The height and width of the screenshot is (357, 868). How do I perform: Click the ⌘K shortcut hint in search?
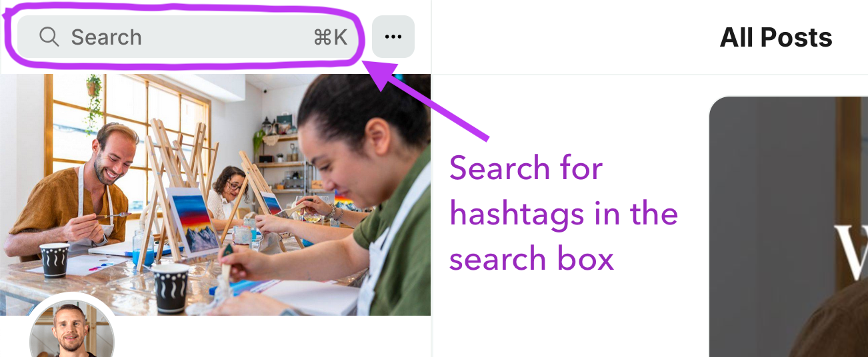tap(330, 37)
